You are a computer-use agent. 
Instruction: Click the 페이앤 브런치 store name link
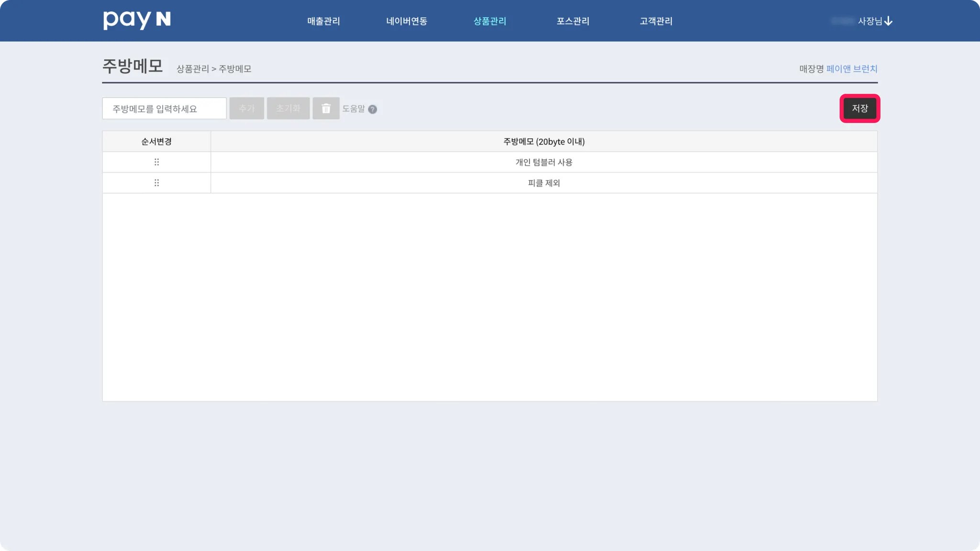[851, 69]
